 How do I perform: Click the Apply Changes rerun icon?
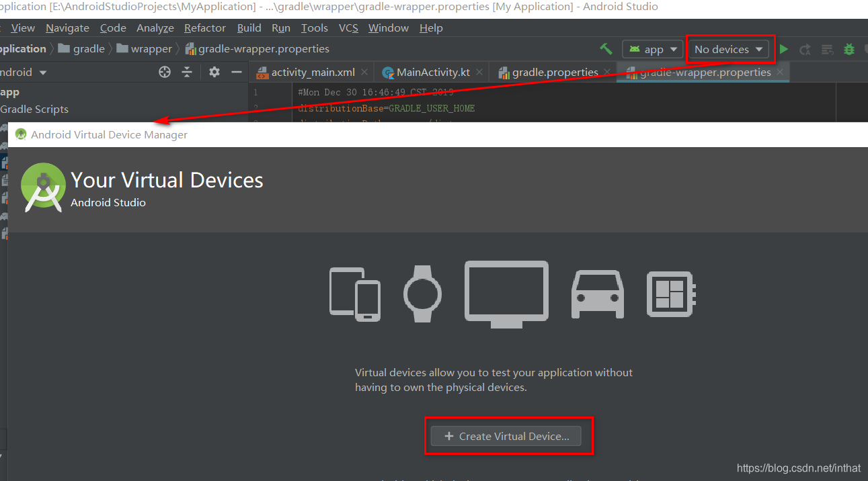click(805, 49)
